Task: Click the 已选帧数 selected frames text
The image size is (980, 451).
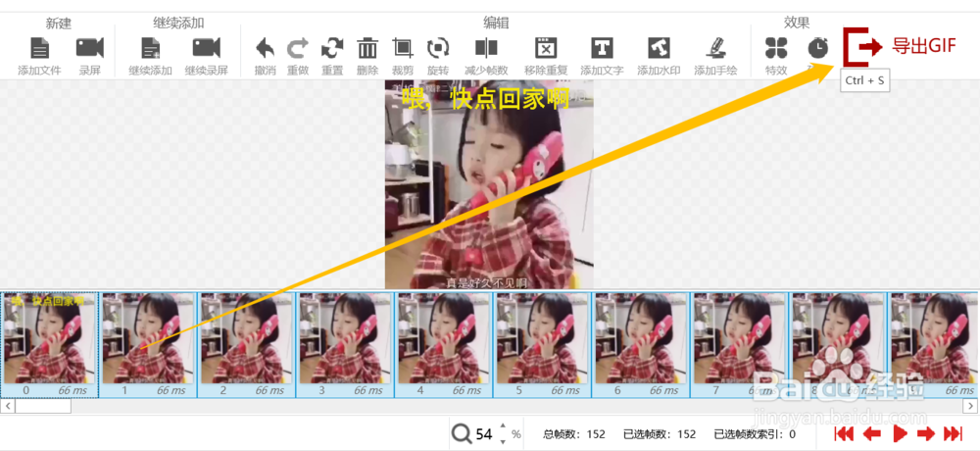Action: pos(660,434)
